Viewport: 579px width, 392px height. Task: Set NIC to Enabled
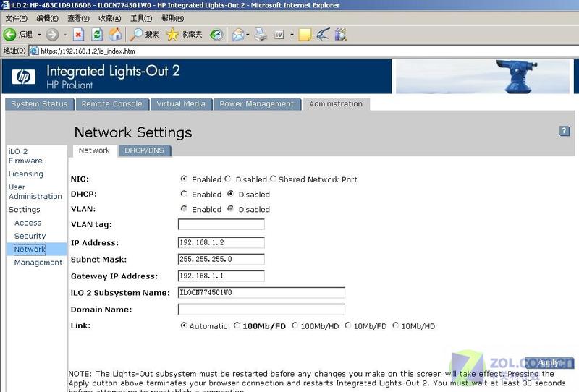[x=184, y=179]
